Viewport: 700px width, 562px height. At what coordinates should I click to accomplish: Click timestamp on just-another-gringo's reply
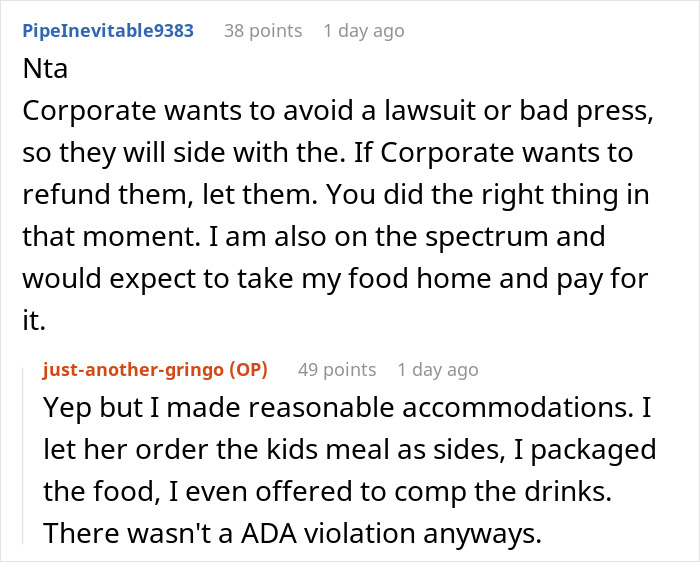pyautogui.click(x=438, y=370)
